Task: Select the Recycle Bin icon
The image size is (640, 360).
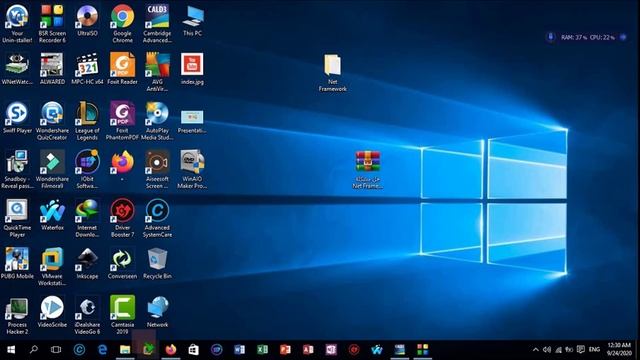Action: [157, 263]
